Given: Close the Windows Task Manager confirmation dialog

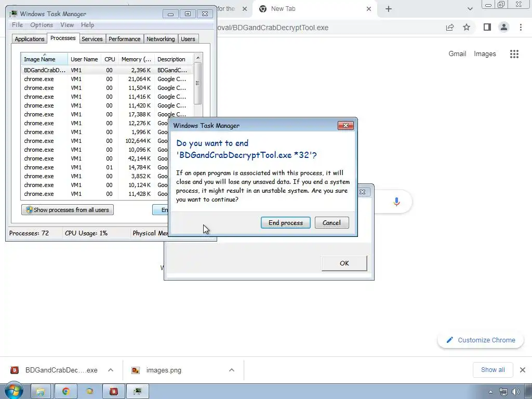Looking at the screenshot, I should coord(345,126).
